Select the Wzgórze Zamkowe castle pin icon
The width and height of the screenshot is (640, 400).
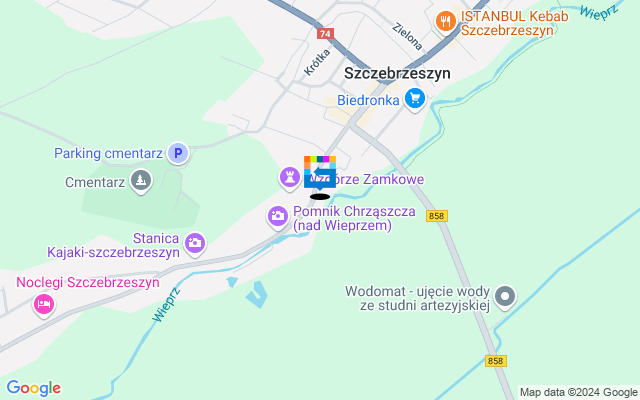point(289,178)
